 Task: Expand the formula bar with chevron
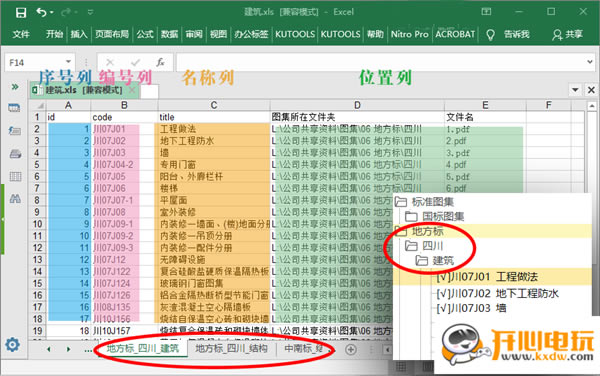click(590, 62)
